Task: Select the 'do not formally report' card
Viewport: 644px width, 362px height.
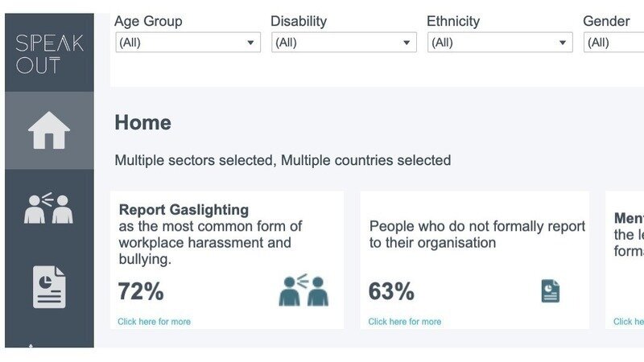Action: (475, 260)
